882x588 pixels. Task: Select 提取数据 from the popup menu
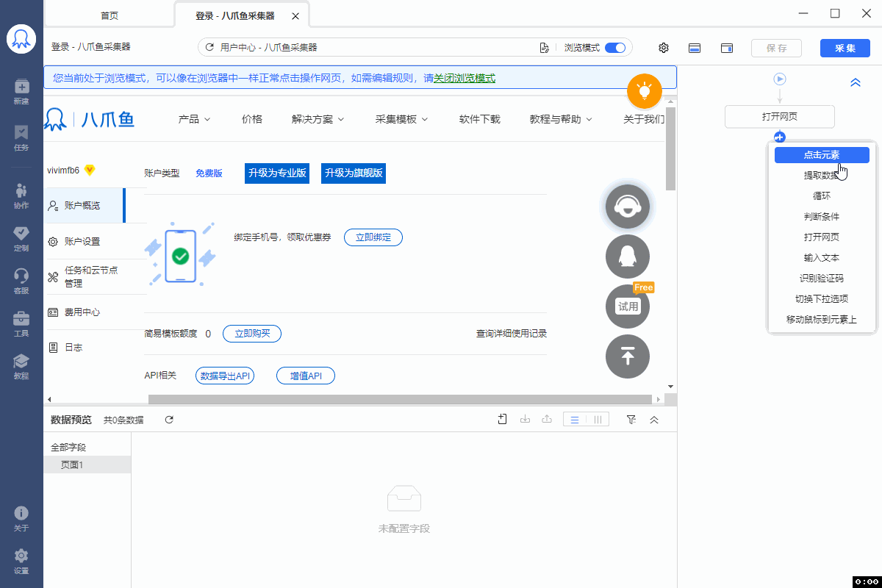(x=822, y=176)
